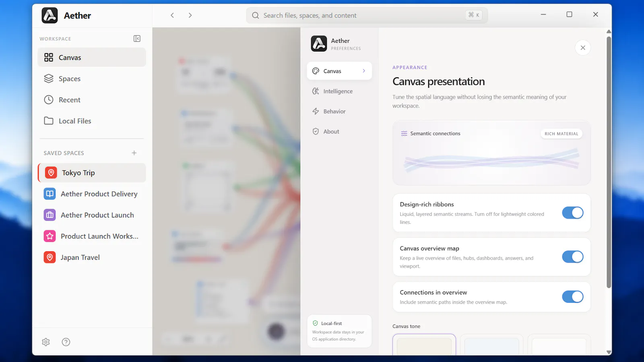The image size is (644, 362).
Task: Open the Tokyo Trip saved space
Action: pyautogui.click(x=92, y=173)
